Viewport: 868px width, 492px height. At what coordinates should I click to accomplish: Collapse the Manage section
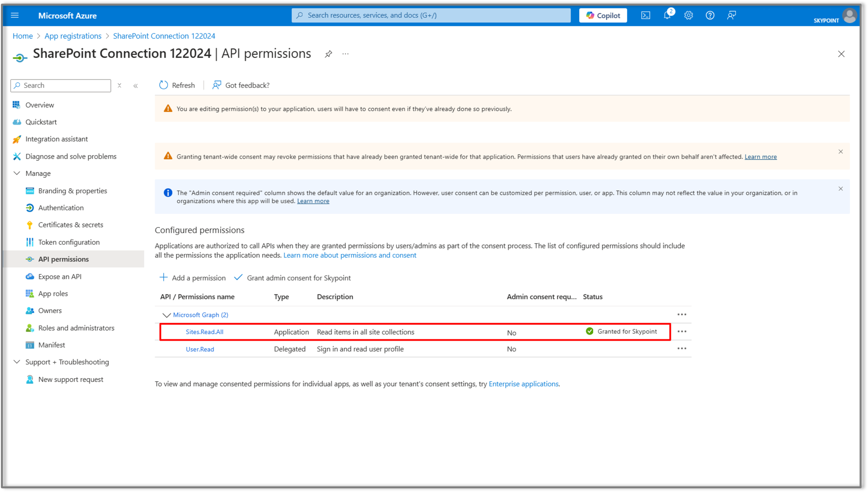point(17,173)
